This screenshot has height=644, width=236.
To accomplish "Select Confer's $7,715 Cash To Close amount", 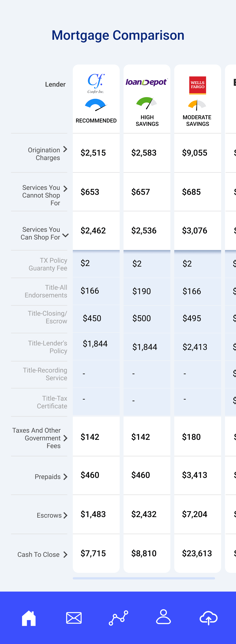I will 93,553.
